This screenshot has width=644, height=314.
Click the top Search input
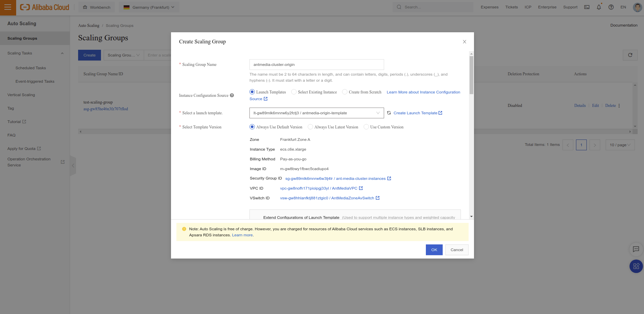[433, 7]
